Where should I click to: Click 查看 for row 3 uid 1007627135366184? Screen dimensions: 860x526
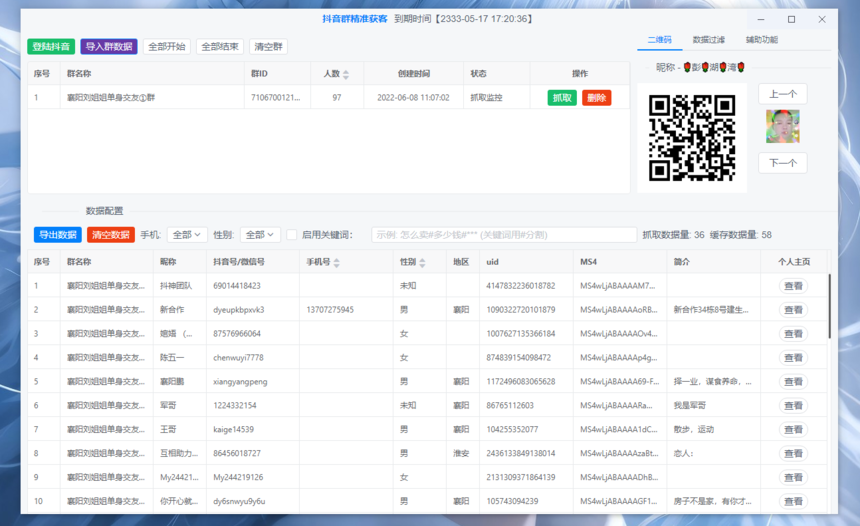pyautogui.click(x=793, y=333)
